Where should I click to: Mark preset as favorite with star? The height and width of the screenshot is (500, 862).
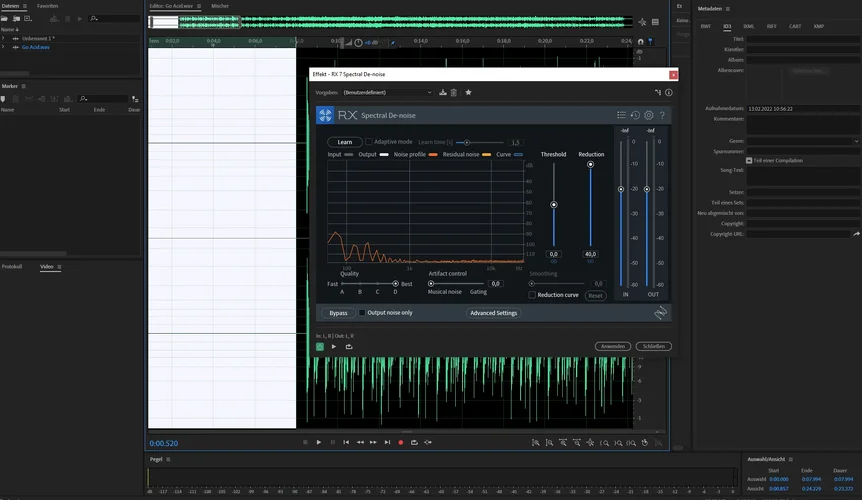click(x=468, y=92)
